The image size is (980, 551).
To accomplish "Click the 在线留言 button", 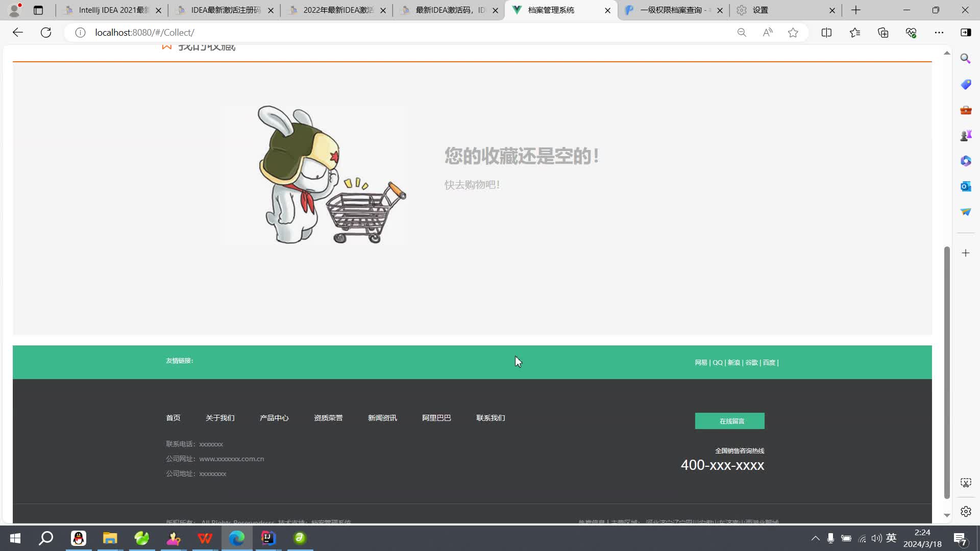I will pyautogui.click(x=729, y=421).
